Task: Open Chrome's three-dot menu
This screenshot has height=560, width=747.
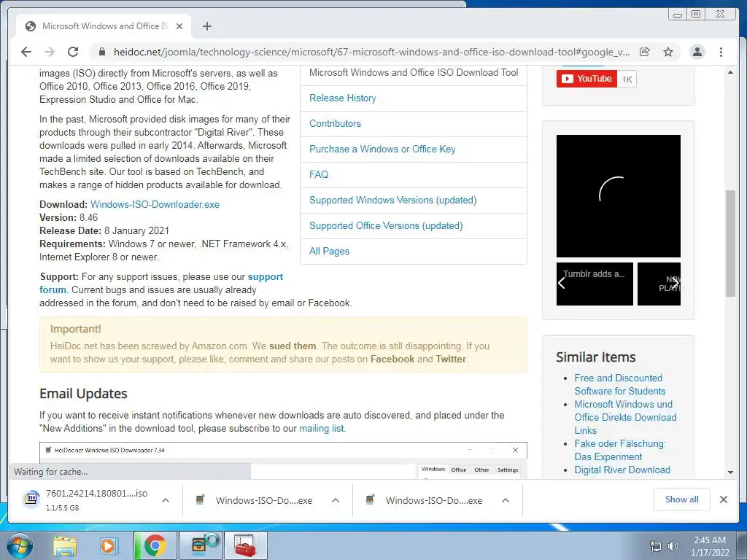Action: (x=721, y=52)
